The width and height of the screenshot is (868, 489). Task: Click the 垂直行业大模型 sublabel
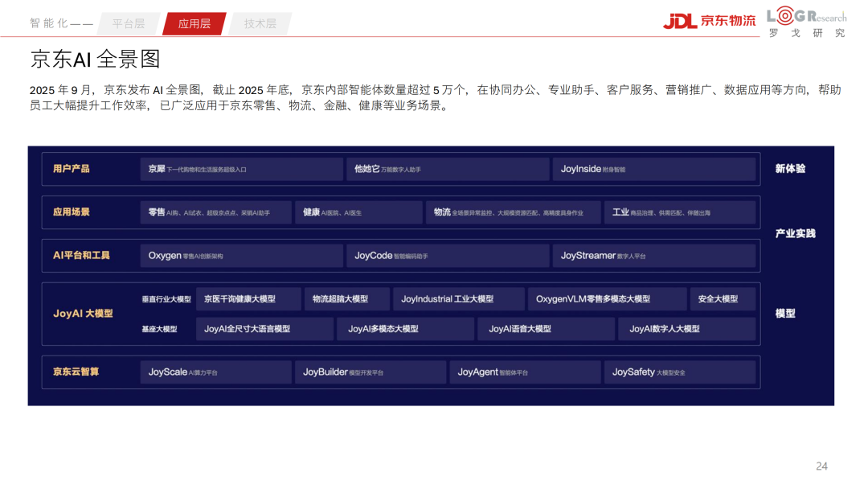click(166, 299)
